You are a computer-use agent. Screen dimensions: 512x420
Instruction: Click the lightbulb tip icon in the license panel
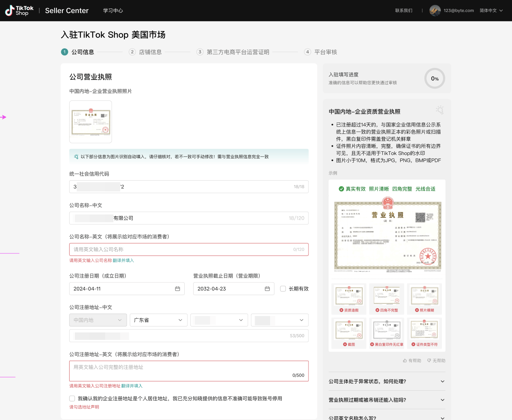click(x=440, y=110)
